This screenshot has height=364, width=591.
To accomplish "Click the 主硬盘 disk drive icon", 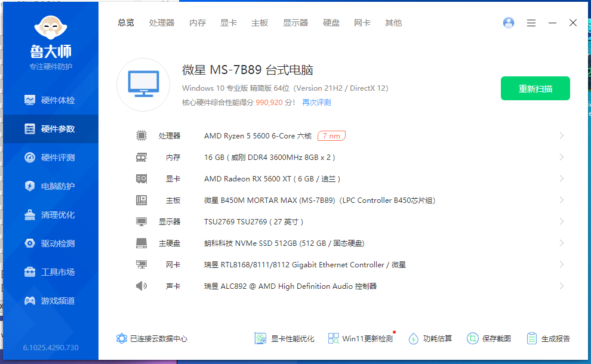I will click(x=141, y=243).
